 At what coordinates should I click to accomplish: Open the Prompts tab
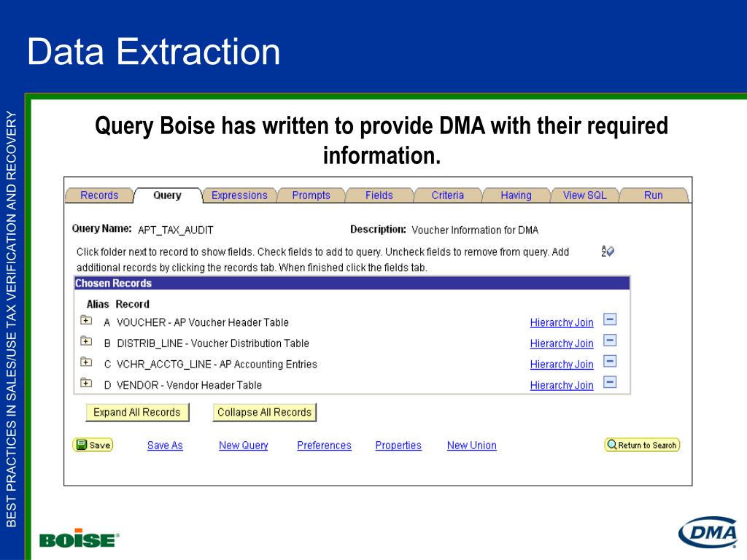pos(311,195)
